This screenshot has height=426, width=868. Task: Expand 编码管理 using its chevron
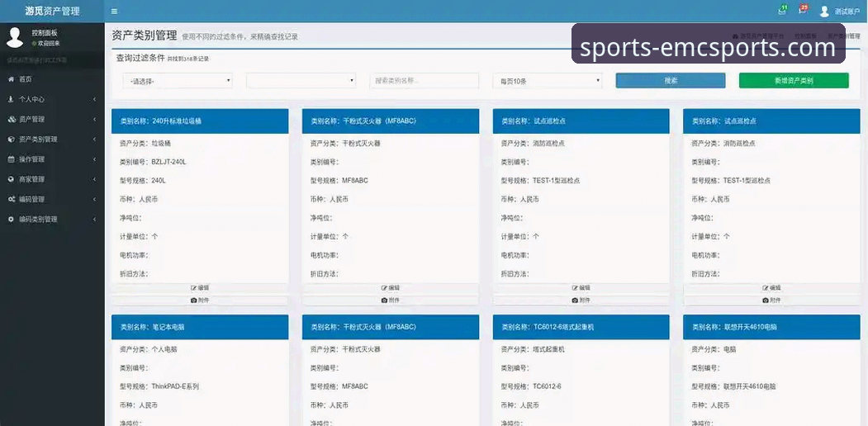click(95, 199)
